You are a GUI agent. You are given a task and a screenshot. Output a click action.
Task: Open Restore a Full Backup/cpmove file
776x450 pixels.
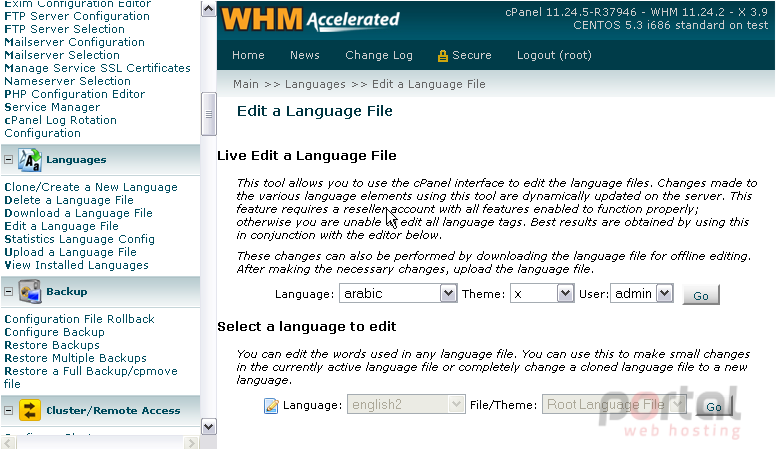pyautogui.click(x=91, y=377)
